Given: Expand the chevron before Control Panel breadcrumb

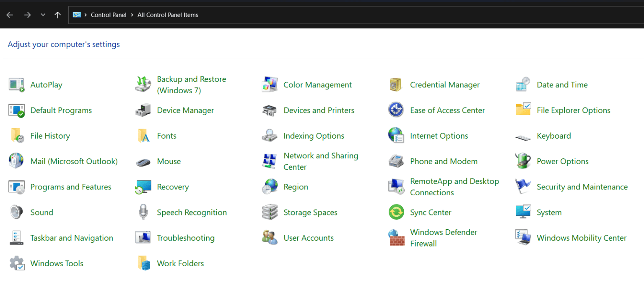Looking at the screenshot, I should tap(86, 15).
